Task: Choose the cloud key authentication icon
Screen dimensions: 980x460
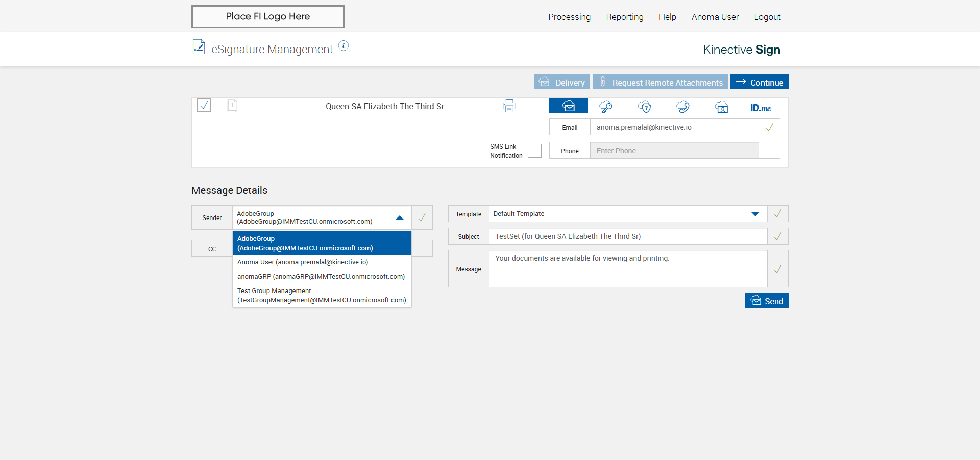Action: pyautogui.click(x=606, y=107)
